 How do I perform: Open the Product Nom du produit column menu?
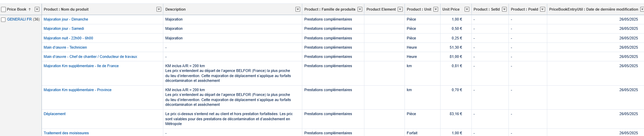coord(159,9)
